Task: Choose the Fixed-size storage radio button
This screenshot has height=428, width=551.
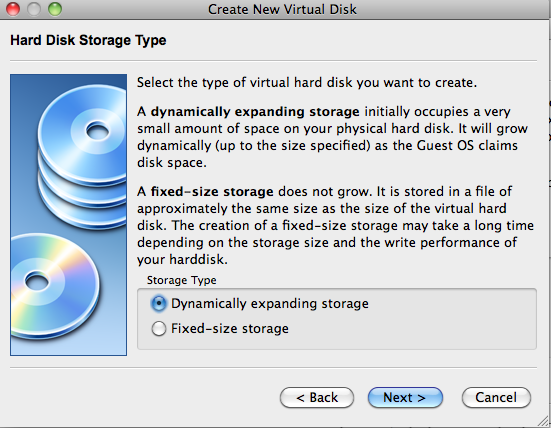Action: point(158,329)
